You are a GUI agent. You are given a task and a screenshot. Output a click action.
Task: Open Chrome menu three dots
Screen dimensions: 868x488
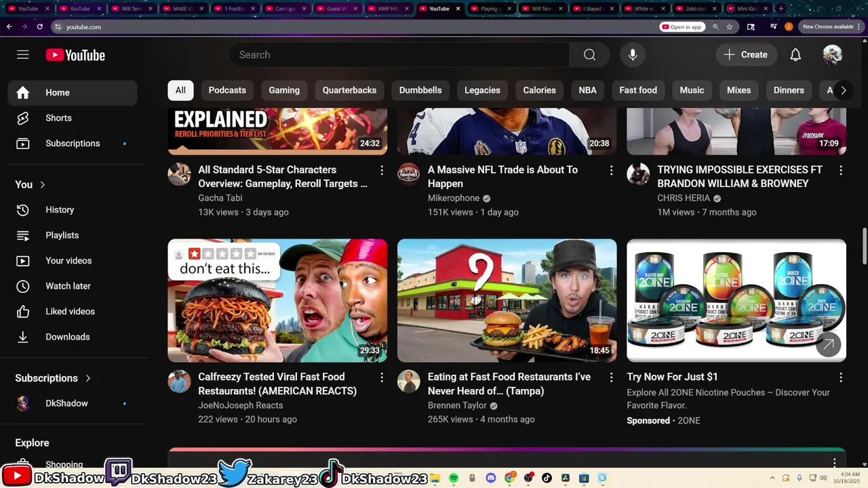click(x=860, y=26)
